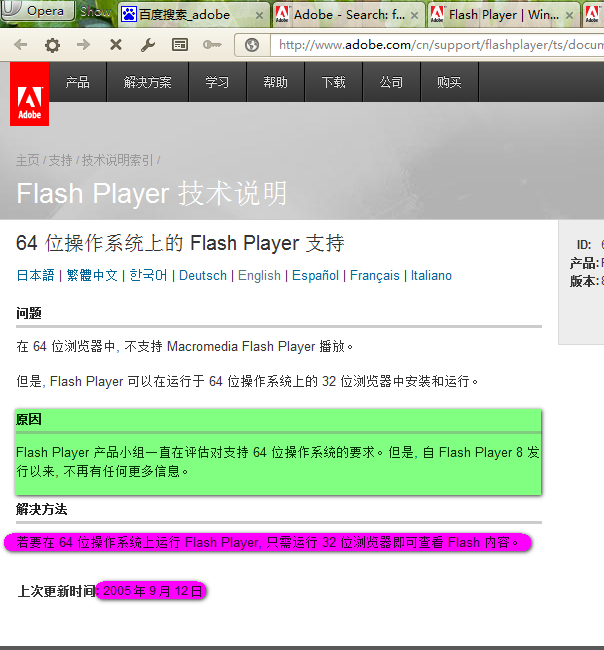Screen dimensions: 604x650
Task: Click the 64 位操作系统上的 Flash Player 支持 title
Action: point(180,243)
